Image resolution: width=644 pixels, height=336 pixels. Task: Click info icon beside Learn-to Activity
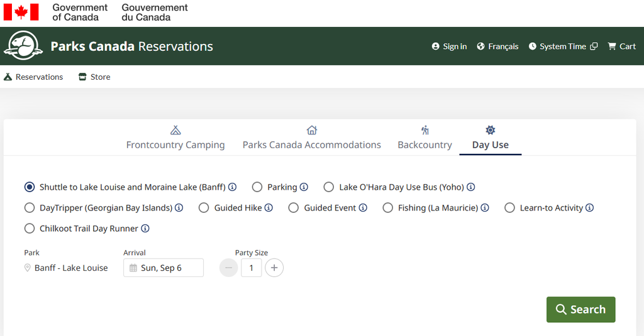pyautogui.click(x=590, y=208)
